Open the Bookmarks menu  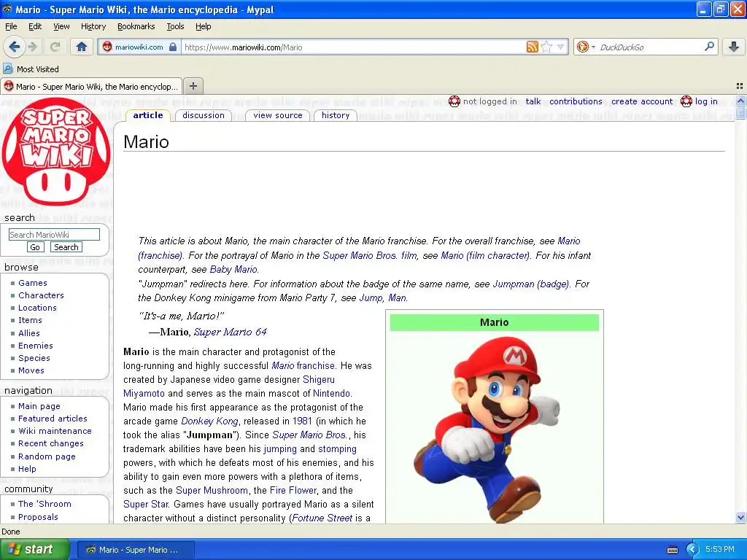click(x=136, y=27)
